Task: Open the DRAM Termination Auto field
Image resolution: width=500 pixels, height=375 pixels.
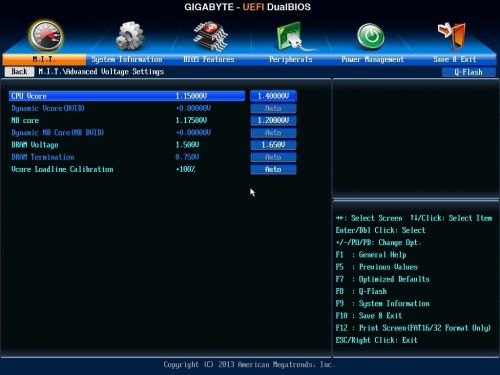Action: coord(273,157)
